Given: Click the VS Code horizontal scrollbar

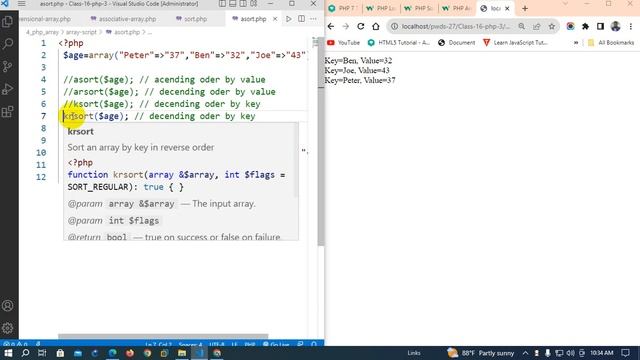Looking at the screenshot, I should click(x=163, y=336).
